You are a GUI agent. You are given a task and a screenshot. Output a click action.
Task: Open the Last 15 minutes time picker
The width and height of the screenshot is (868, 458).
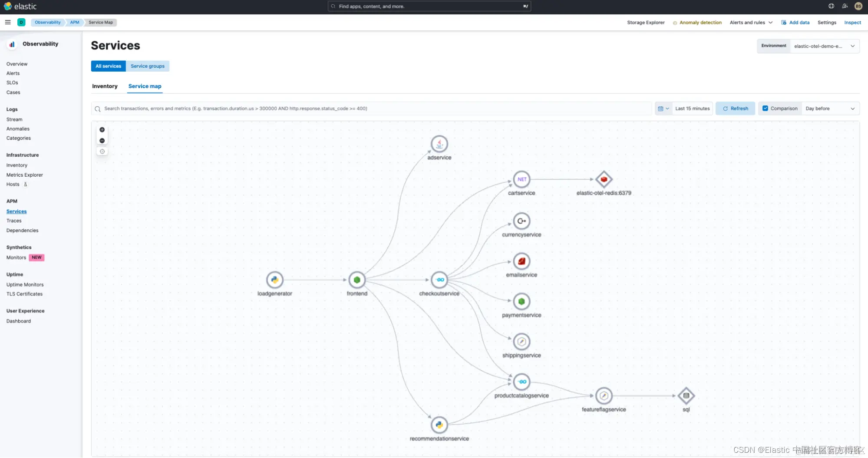[692, 109]
